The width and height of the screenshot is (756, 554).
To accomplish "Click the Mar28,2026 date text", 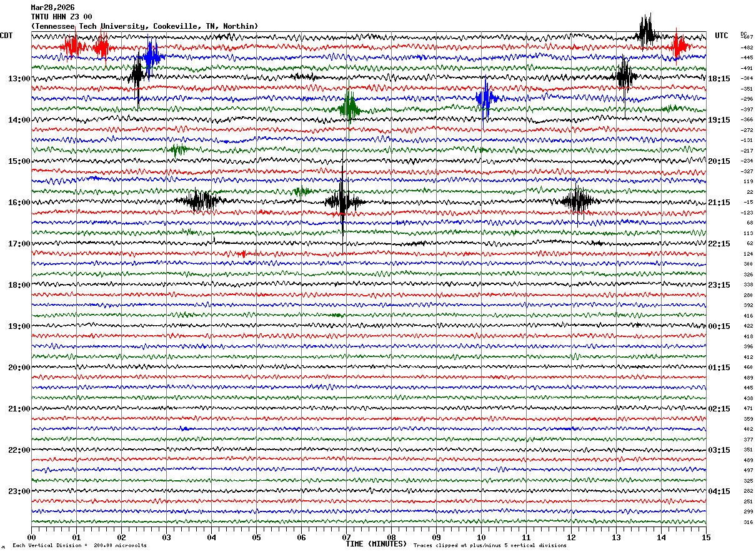I will click(52, 8).
